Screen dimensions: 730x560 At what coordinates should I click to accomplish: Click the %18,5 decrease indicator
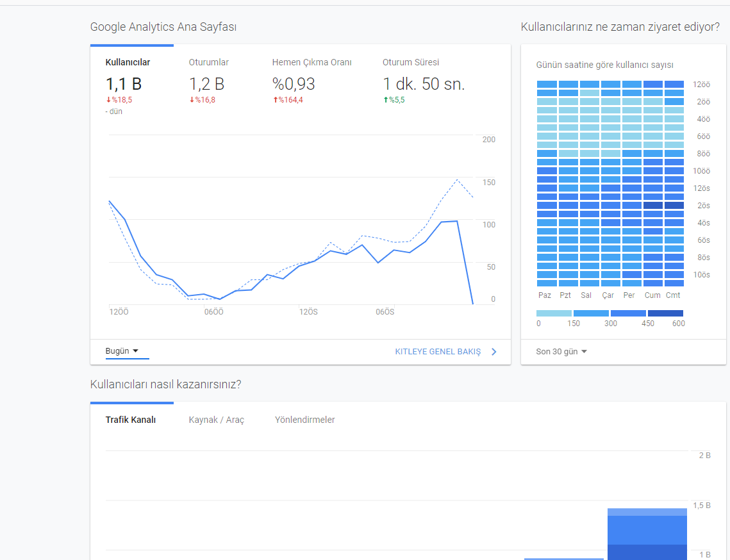[x=119, y=100]
